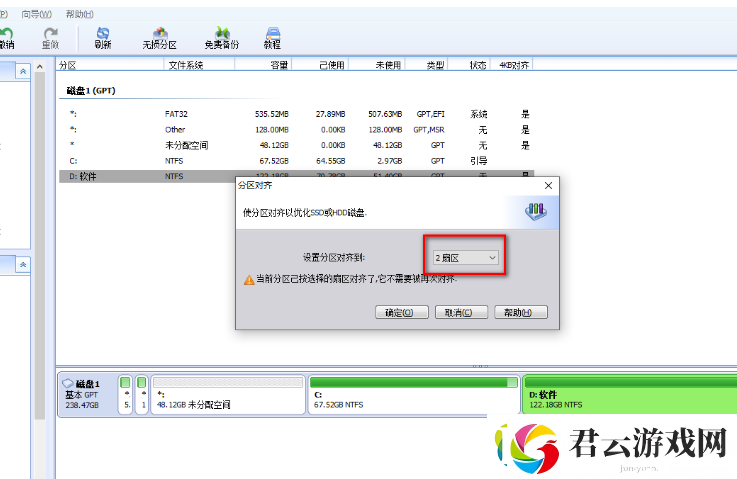Click the undo (撤销) toolbar icon
The image size is (737, 479).
tap(7, 38)
